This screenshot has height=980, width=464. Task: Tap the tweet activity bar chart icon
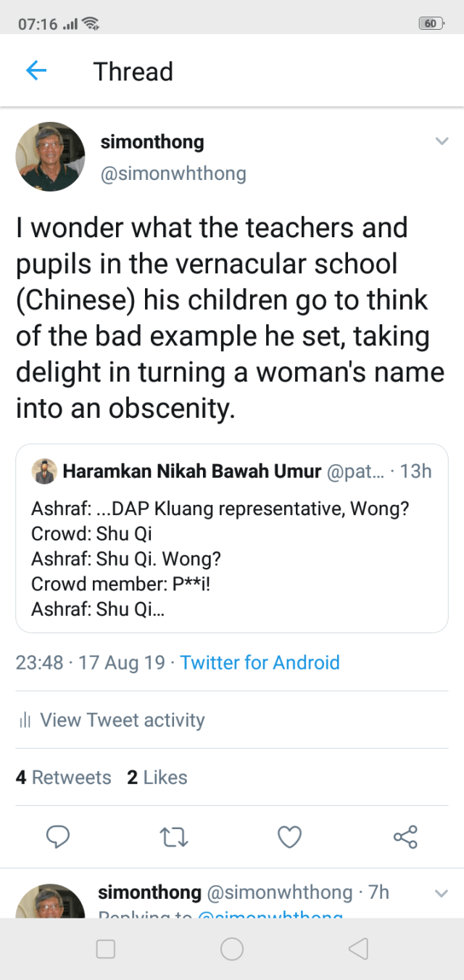pyautogui.click(x=25, y=720)
